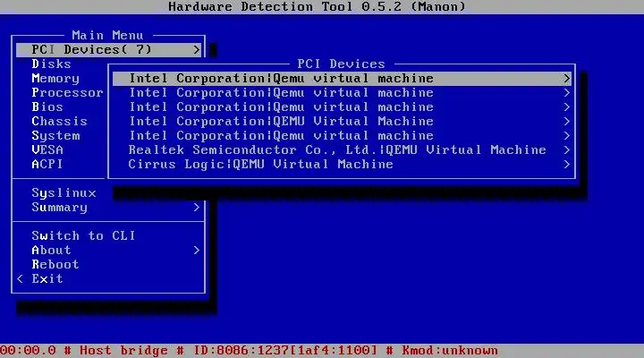Screen dimensions: 644x358
Task: Expand arrow of Cirrus Logic row
Action: click(x=567, y=165)
